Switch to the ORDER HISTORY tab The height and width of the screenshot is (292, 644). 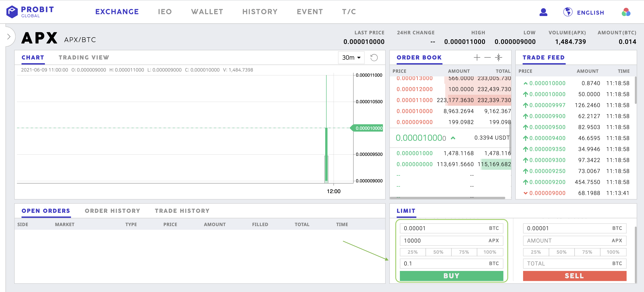[x=112, y=211]
